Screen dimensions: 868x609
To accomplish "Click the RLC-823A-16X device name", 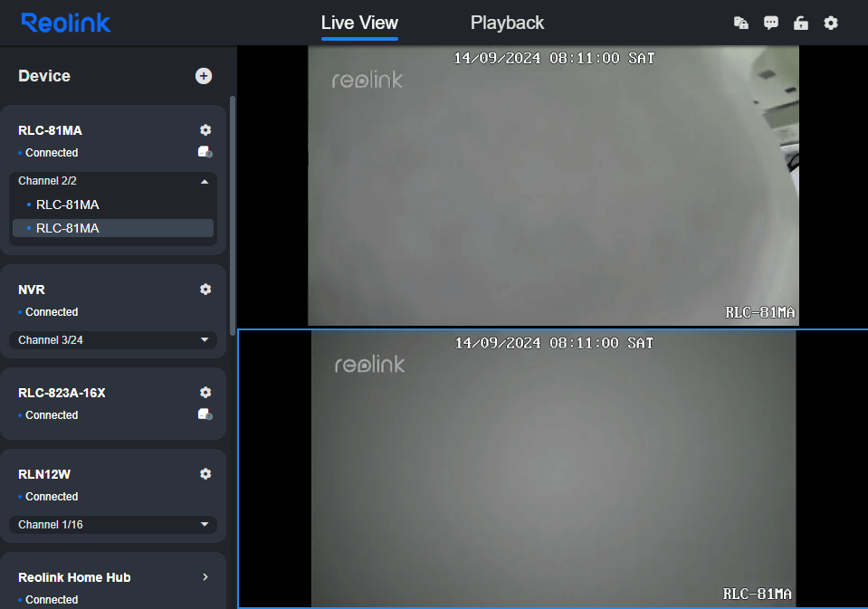I will 62,393.
